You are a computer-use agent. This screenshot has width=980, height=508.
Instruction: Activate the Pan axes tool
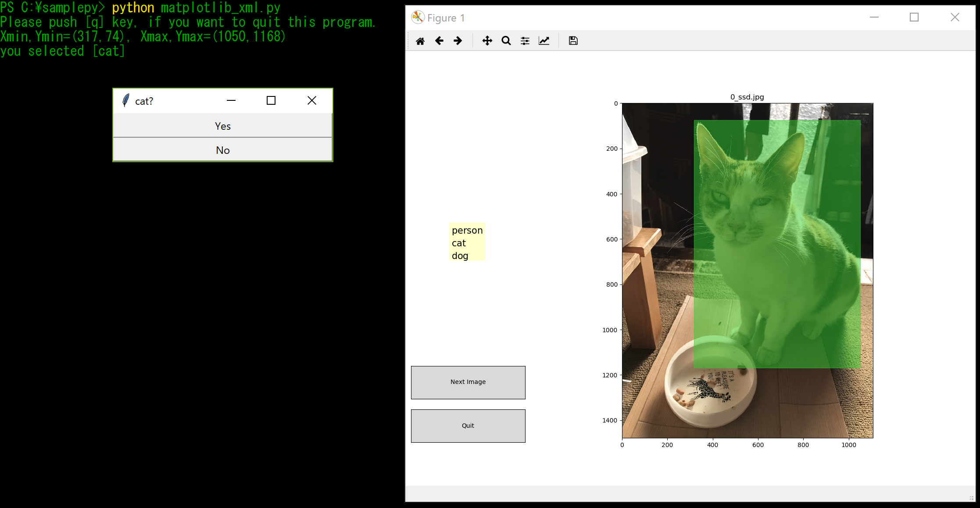click(x=487, y=41)
